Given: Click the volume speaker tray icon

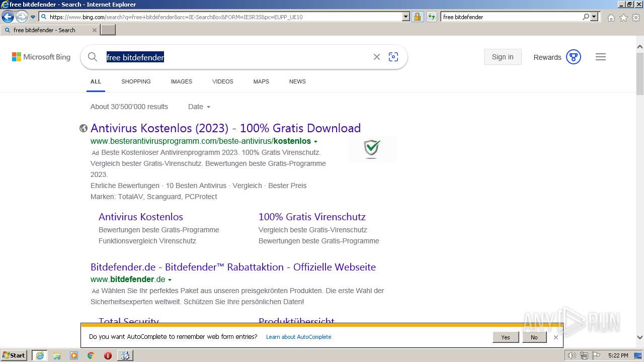Looking at the screenshot, I should point(572,355).
